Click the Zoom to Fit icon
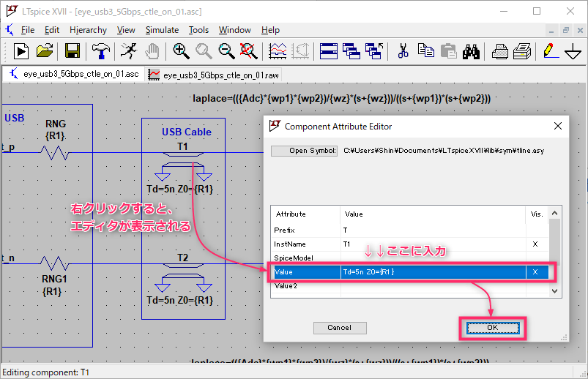Image resolution: width=588 pixels, height=379 pixels. [249, 51]
